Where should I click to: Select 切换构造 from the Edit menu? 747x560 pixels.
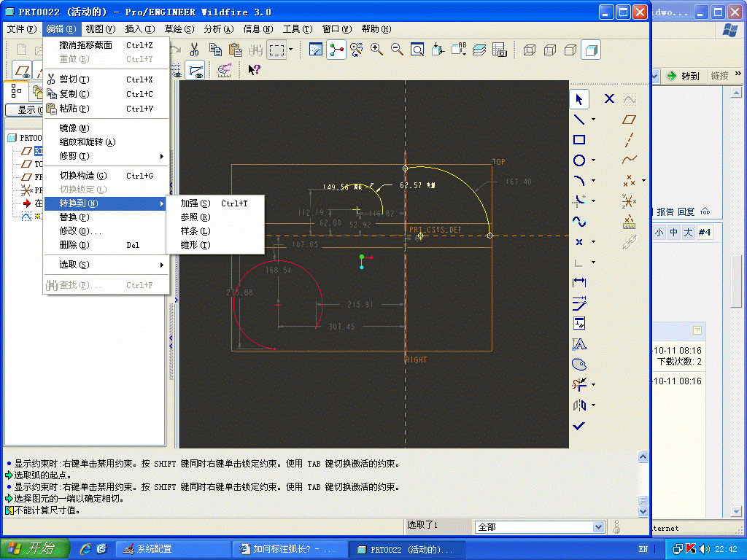107,176
